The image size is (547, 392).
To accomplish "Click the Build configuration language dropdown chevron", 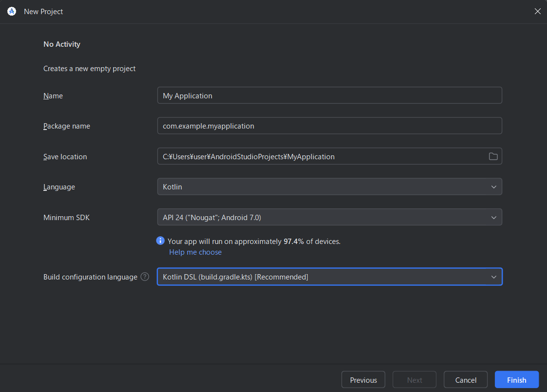I will click(x=493, y=277).
